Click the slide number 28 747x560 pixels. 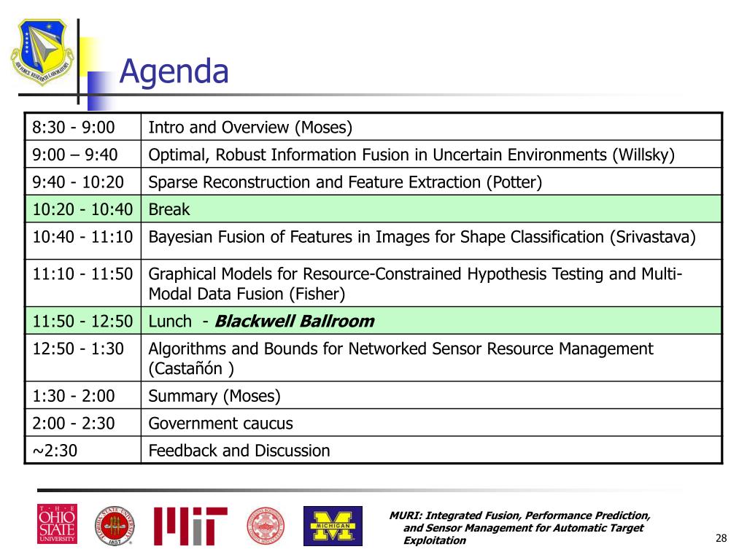tap(721, 538)
